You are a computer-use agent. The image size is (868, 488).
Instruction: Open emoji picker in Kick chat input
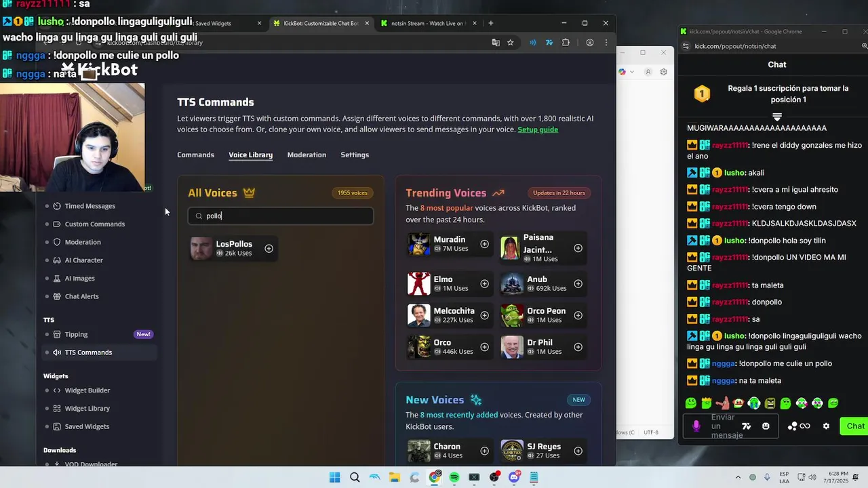point(766,426)
